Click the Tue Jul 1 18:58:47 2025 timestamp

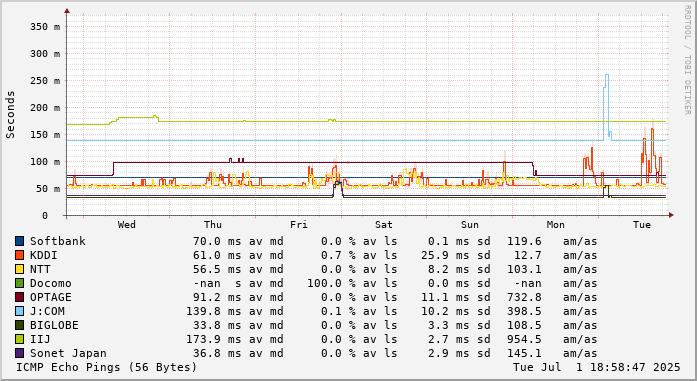pos(597,367)
